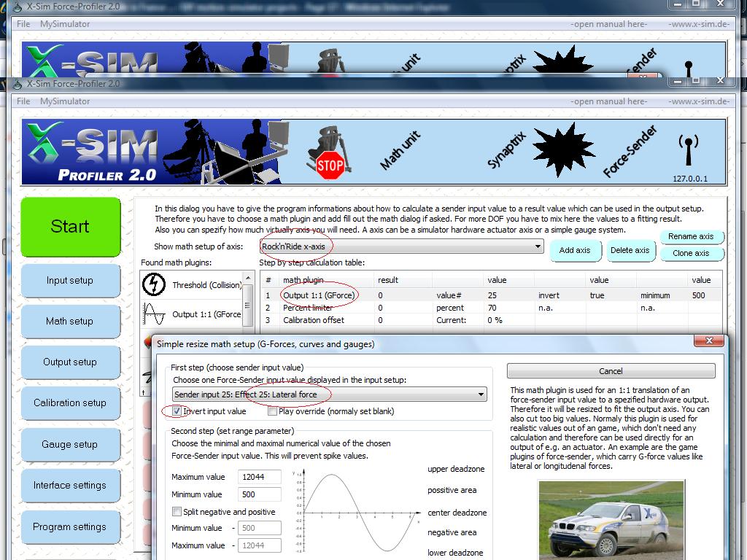Open the Show math setup of axis dropdown
The width and height of the screenshot is (747, 560).
pos(402,246)
